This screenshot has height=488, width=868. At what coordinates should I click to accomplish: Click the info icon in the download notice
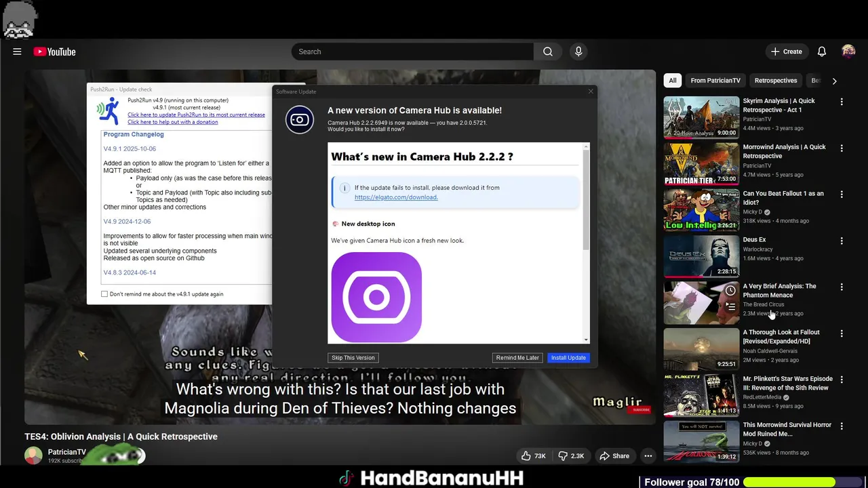(344, 188)
